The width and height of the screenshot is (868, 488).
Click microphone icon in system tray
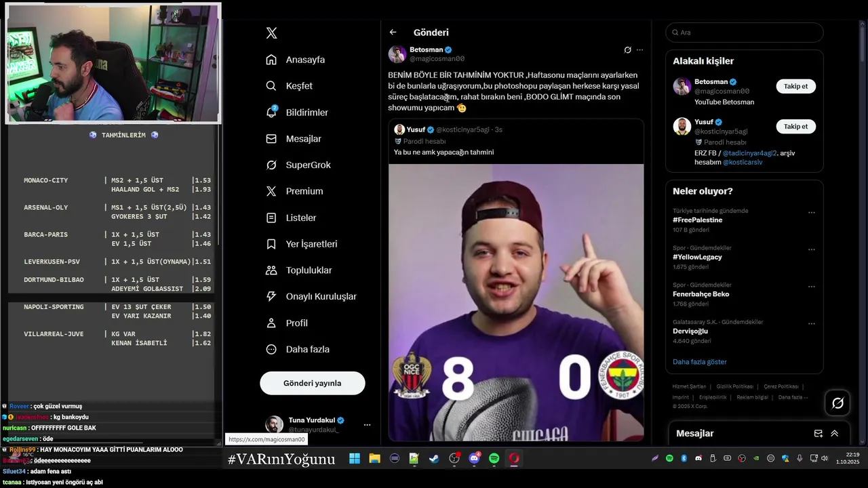[800, 458]
